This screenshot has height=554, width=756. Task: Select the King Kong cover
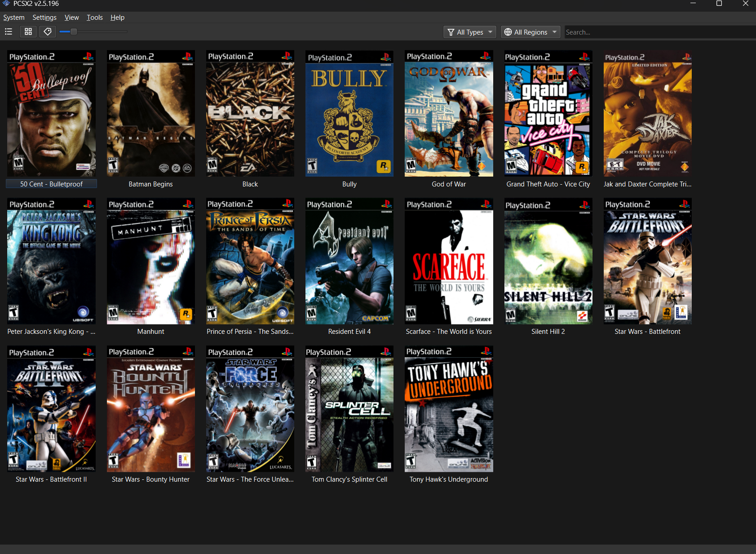pyautogui.click(x=51, y=261)
